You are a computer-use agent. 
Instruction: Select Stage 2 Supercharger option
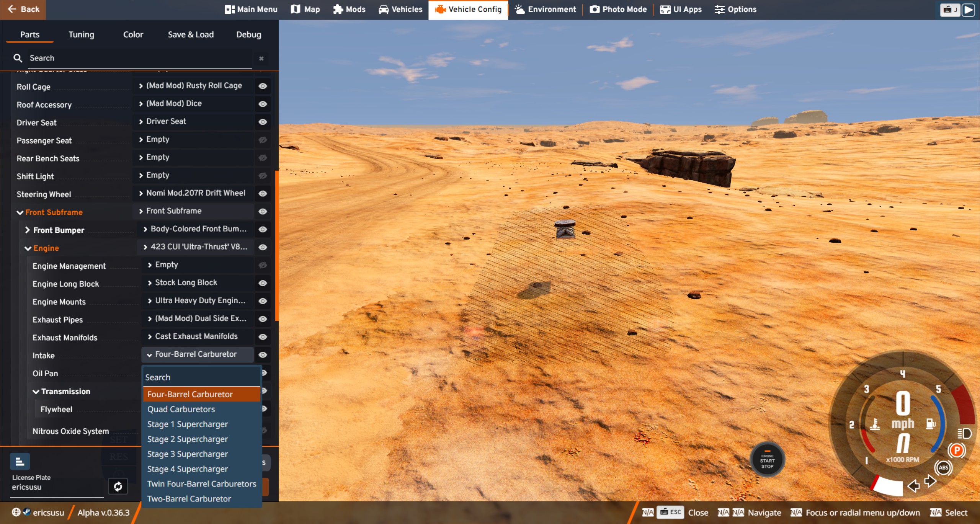(187, 439)
